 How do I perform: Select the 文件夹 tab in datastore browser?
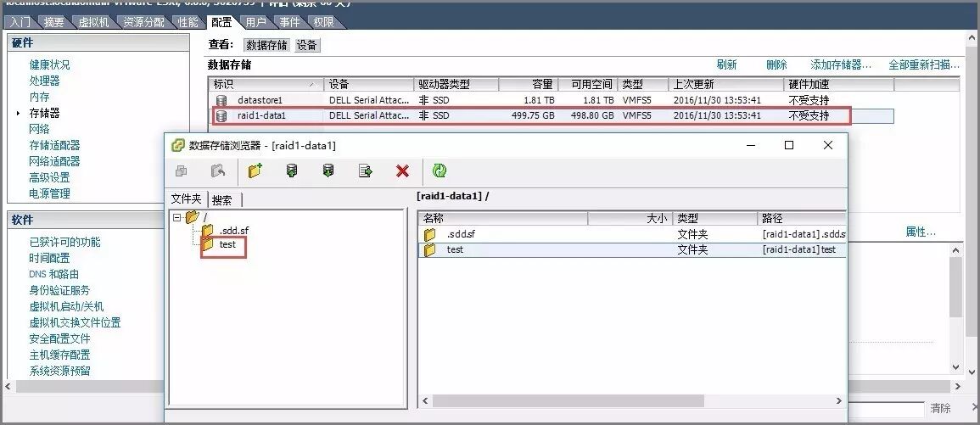click(187, 199)
